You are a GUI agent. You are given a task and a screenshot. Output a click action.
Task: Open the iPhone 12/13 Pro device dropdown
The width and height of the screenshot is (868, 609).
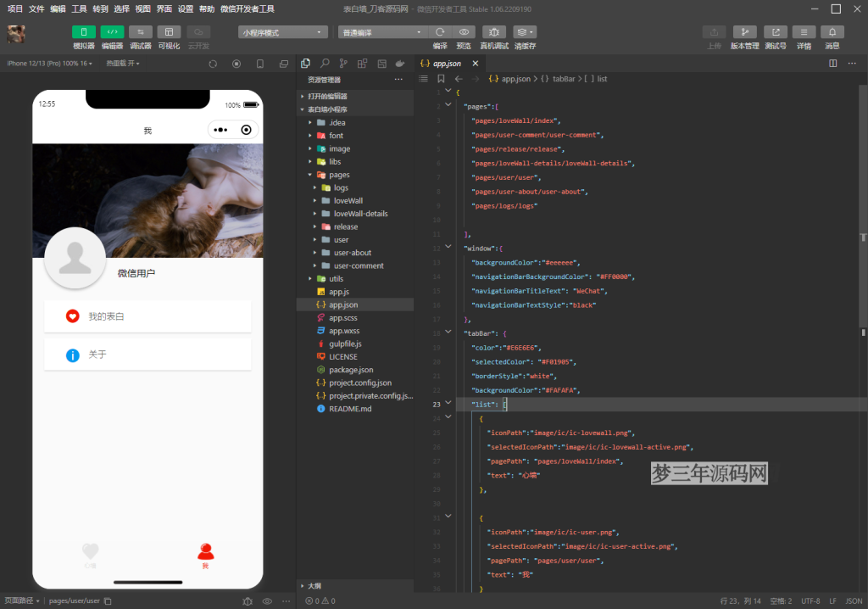pyautogui.click(x=48, y=64)
